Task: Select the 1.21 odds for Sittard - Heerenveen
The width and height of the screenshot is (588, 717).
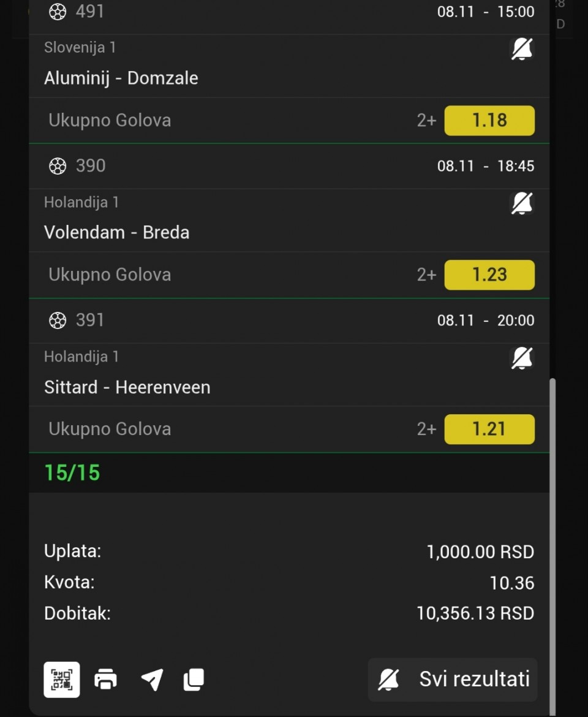Action: click(489, 430)
